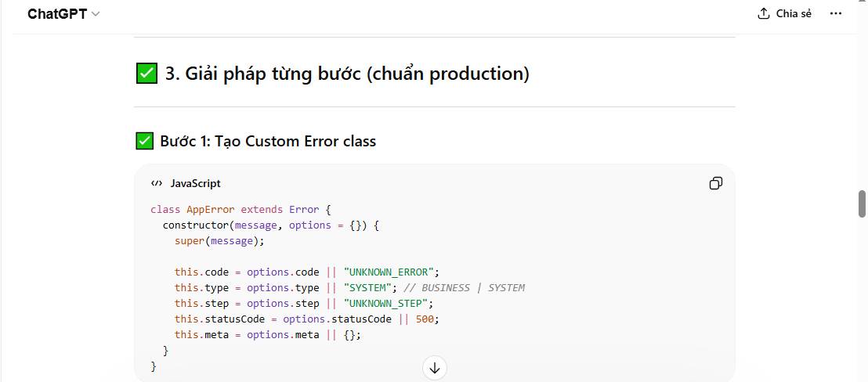Click the JavaScript language label
868x382 pixels.
195,183
